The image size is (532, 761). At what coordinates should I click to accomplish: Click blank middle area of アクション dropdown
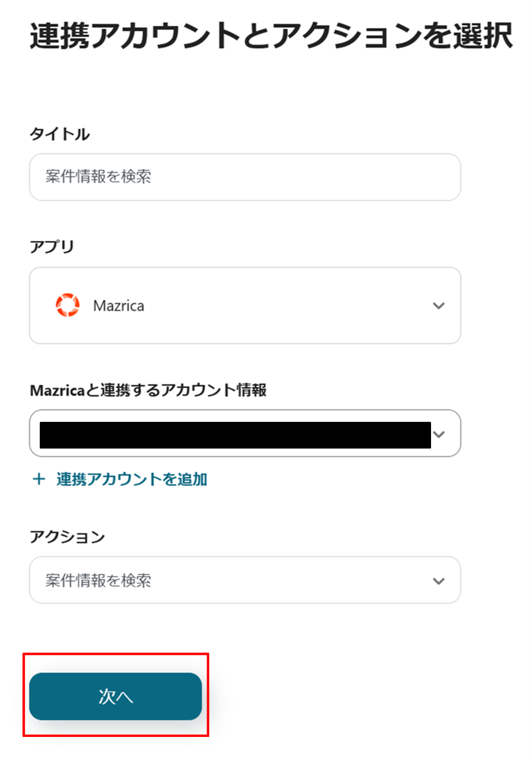point(288,580)
